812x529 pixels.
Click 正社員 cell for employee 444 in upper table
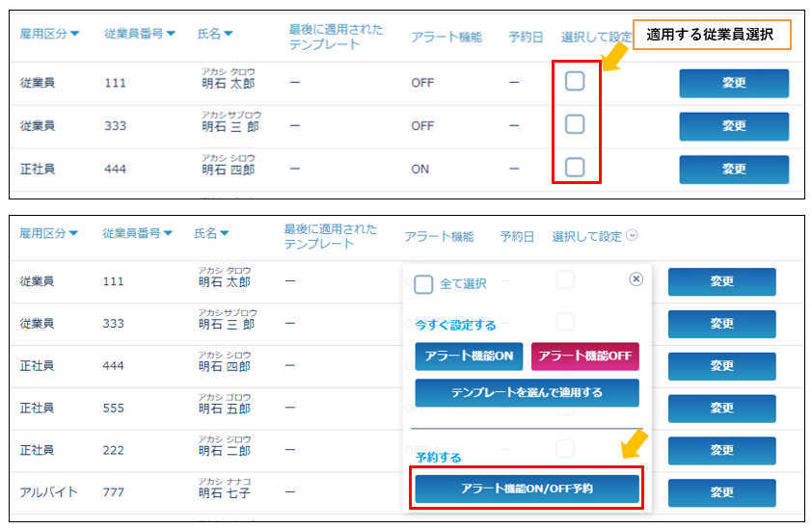tap(38, 170)
